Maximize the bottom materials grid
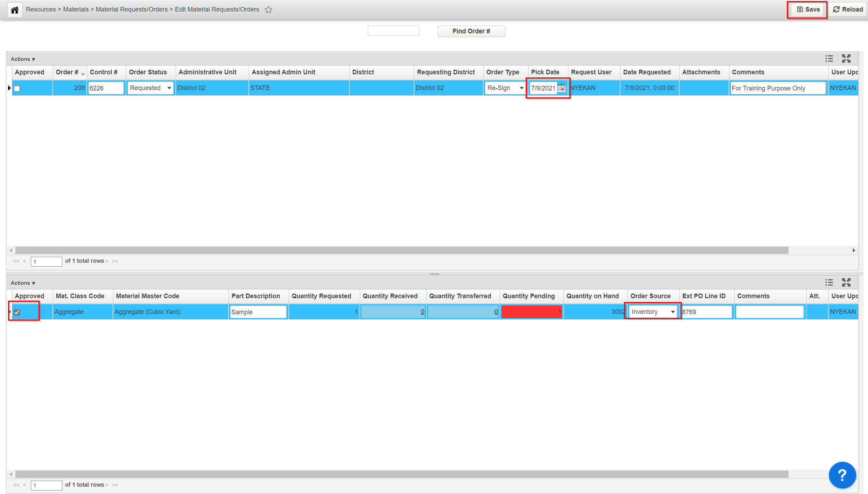The width and height of the screenshot is (868, 494). point(846,282)
